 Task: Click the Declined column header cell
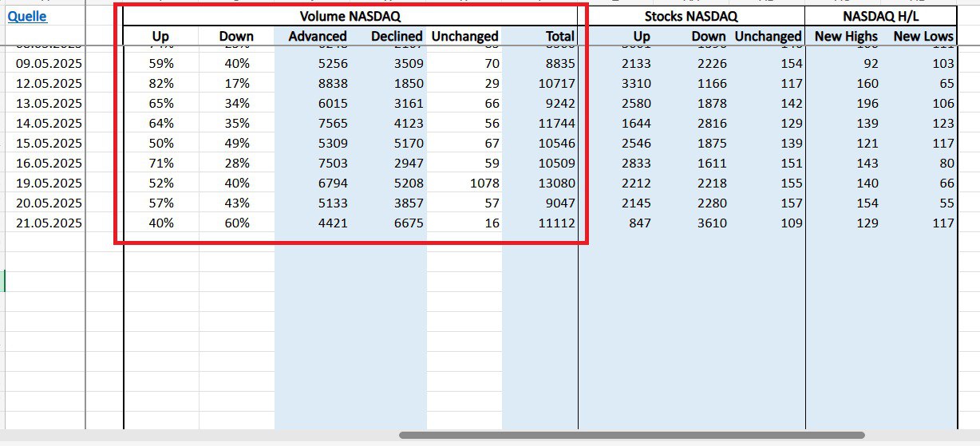click(x=396, y=36)
